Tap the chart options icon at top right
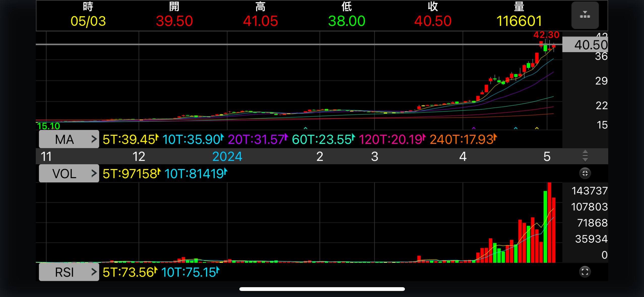The width and height of the screenshot is (644, 297). click(585, 15)
